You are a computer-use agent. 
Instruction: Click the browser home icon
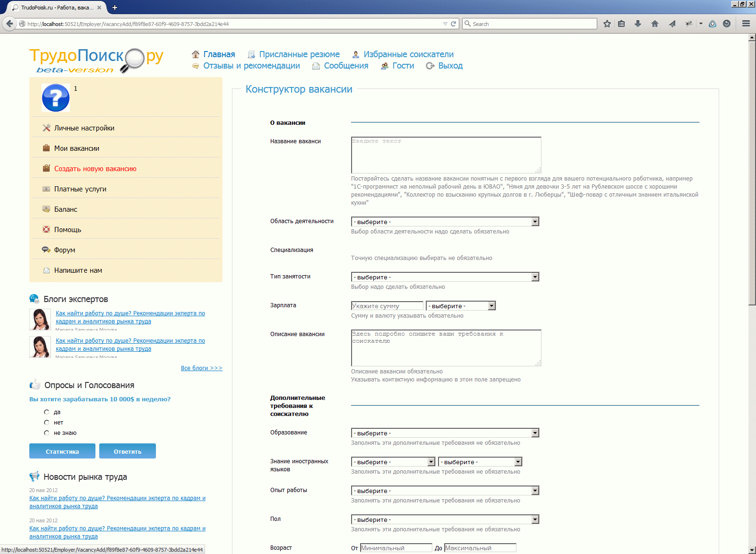click(x=655, y=24)
